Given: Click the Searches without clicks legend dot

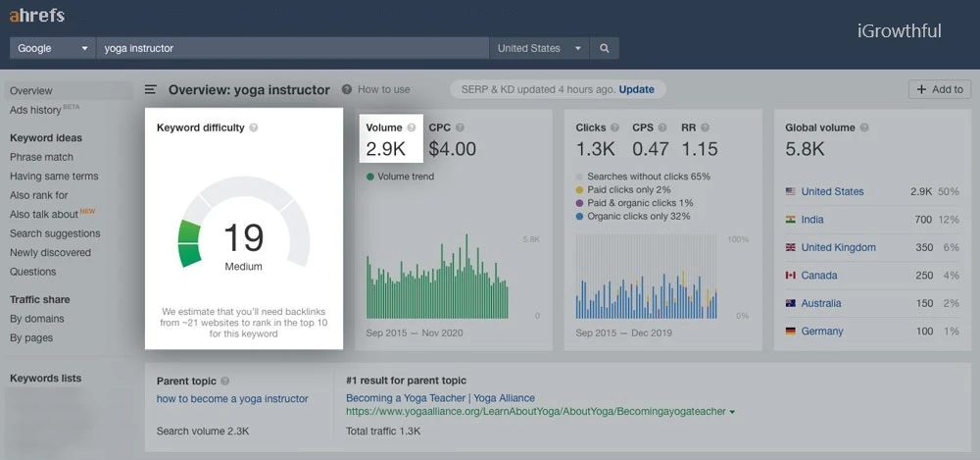Looking at the screenshot, I should tap(579, 178).
